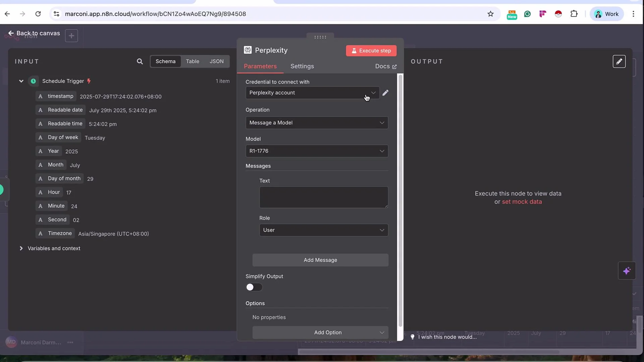Switch input view to JSON

click(216, 61)
